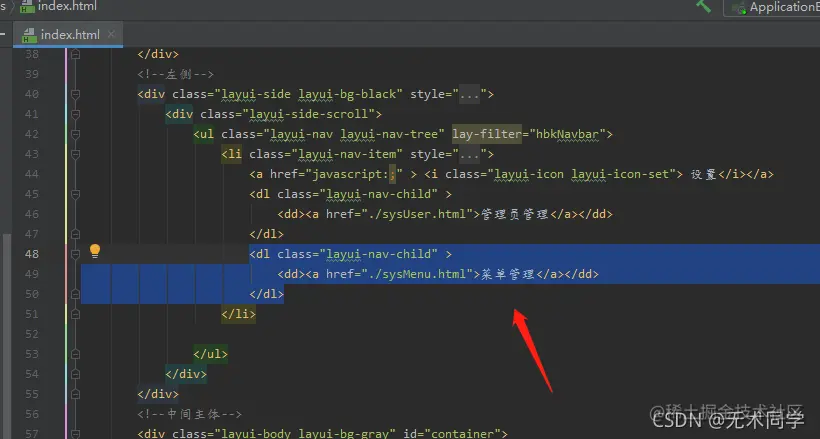Click the container id value on line 57
The width and height of the screenshot is (820, 439).
coord(462,434)
